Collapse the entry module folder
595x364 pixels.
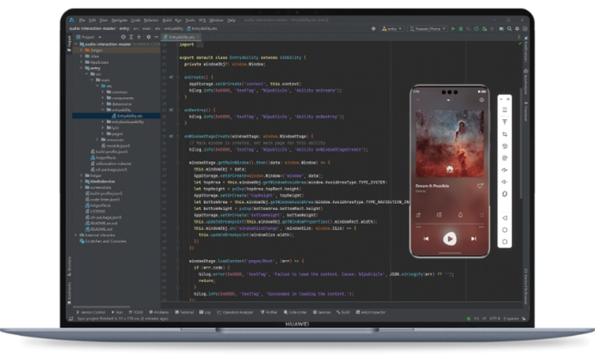[81, 68]
